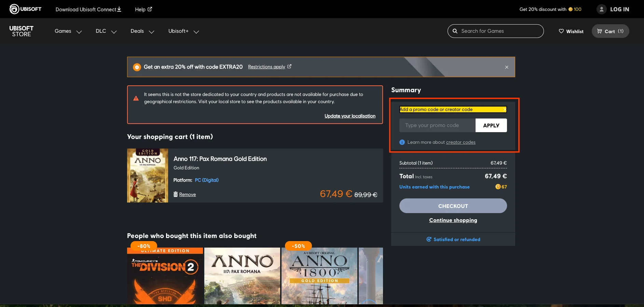644x307 pixels.
Task: Open Restrictions apply link
Action: click(270, 67)
